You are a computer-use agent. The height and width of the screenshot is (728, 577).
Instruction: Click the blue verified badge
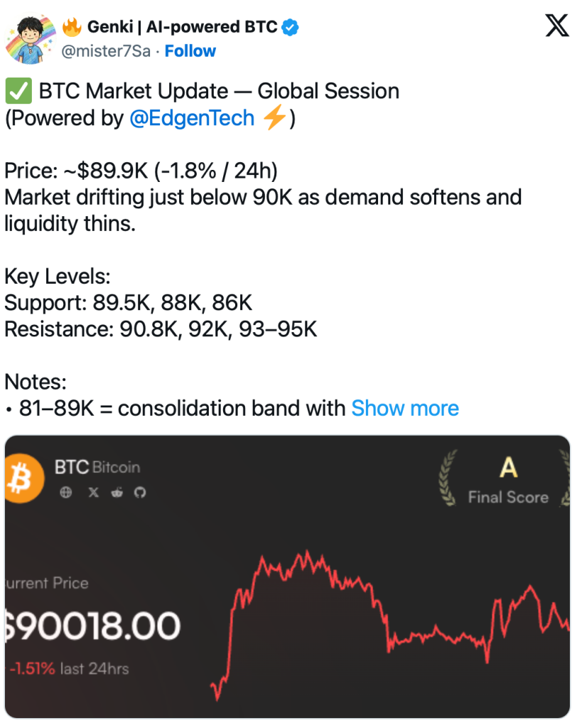pyautogui.click(x=291, y=28)
